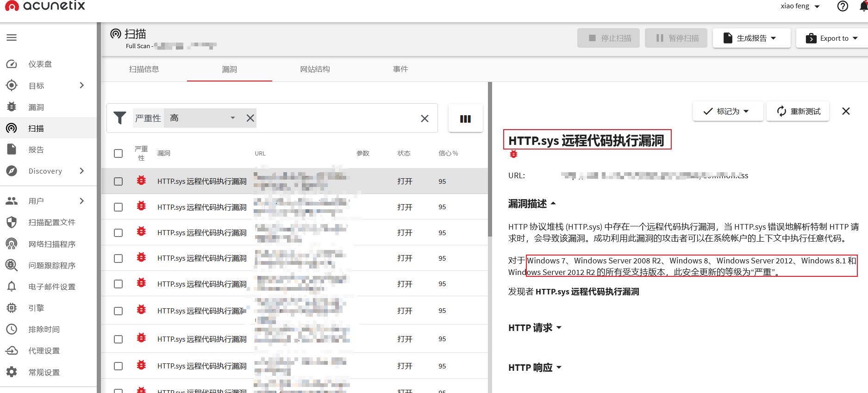Viewport: 868px width, 393px height.
Task: Check the second HTTP.sys row checkbox
Action: tap(119, 207)
